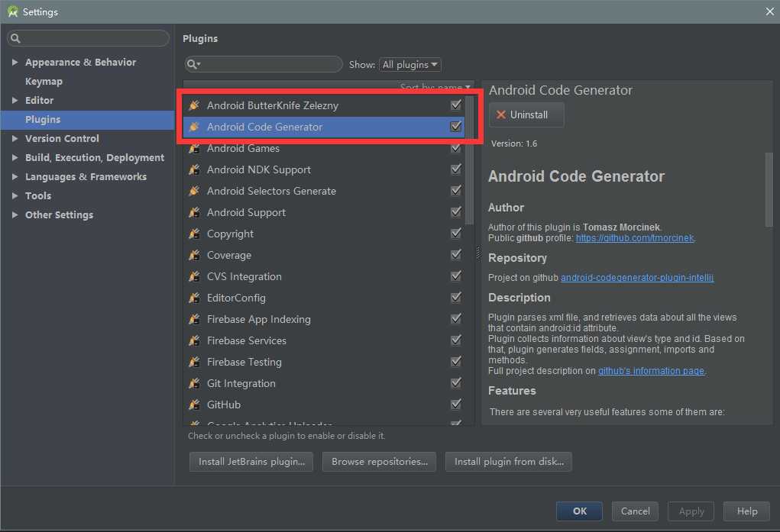Expand the Appearance & Behavior section
This screenshot has height=532, width=780.
[x=15, y=62]
